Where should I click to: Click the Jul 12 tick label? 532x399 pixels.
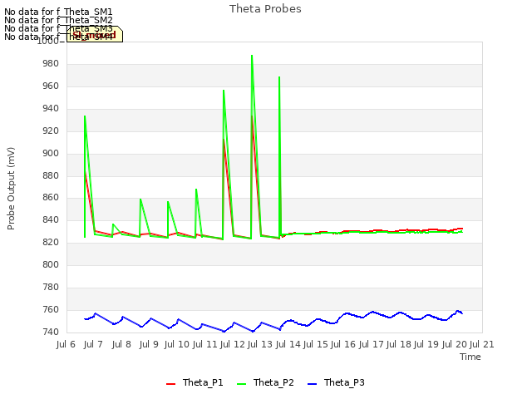tap(232, 344)
